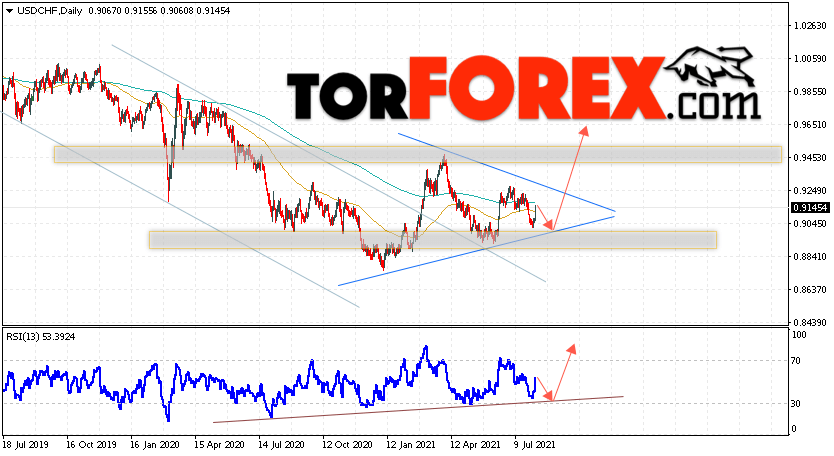Click the date label 16 Oct 2019
Screen dimensions: 834x456
coord(91,444)
